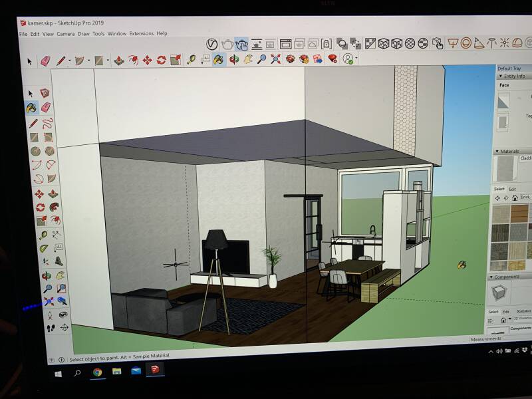Click the Materials back arrow
Screen dimensions: 532x399
(497, 198)
